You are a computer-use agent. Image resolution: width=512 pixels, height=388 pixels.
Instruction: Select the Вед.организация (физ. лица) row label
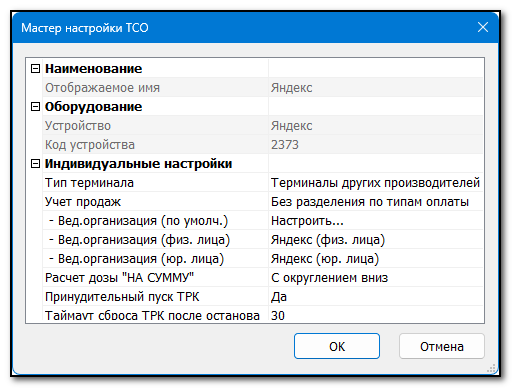(x=140, y=240)
